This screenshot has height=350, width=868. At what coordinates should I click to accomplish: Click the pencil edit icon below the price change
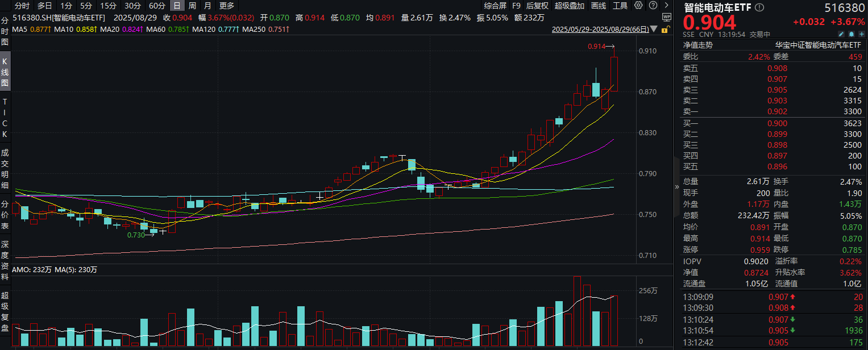pos(842,34)
